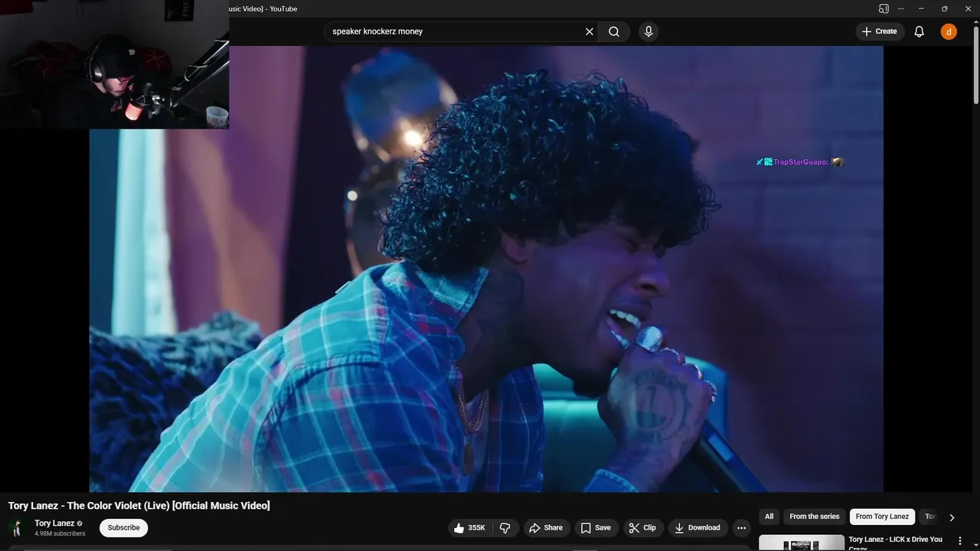Image resolution: width=980 pixels, height=551 pixels.
Task: Save the video to a playlist
Action: [x=596, y=528]
